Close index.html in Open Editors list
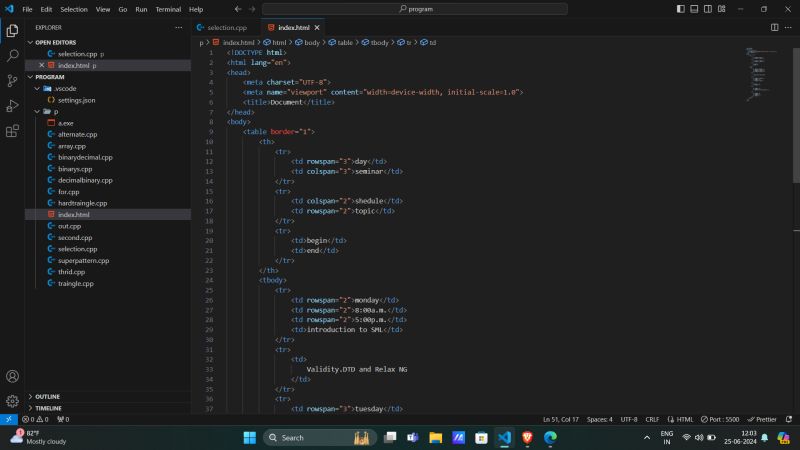This screenshot has height=450, width=800. 42,65
